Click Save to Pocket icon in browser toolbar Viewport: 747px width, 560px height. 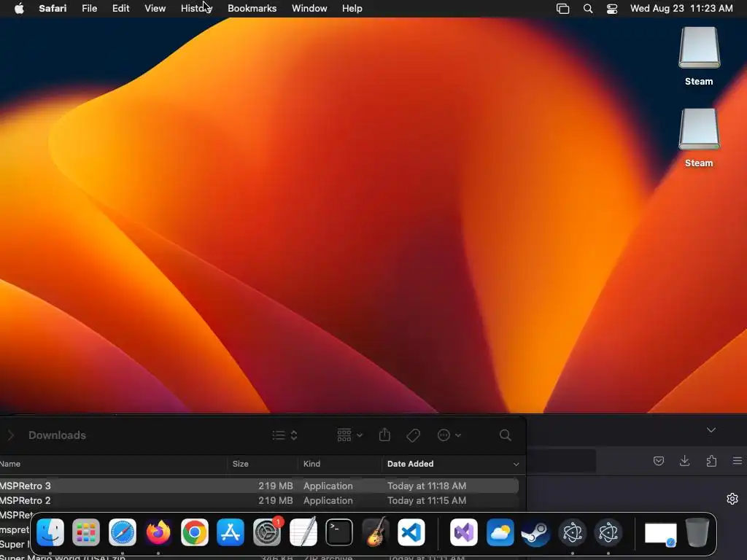(659, 461)
